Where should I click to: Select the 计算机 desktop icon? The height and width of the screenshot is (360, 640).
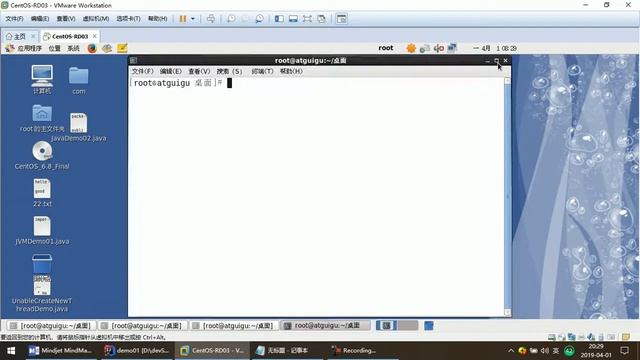tap(42, 80)
